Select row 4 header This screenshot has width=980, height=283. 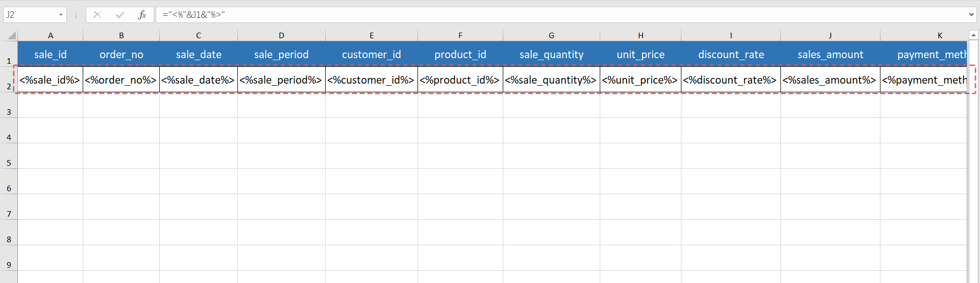click(9, 131)
